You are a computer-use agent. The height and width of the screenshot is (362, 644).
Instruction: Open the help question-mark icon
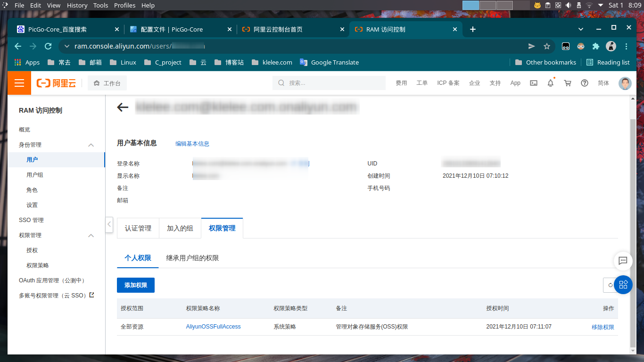(585, 83)
